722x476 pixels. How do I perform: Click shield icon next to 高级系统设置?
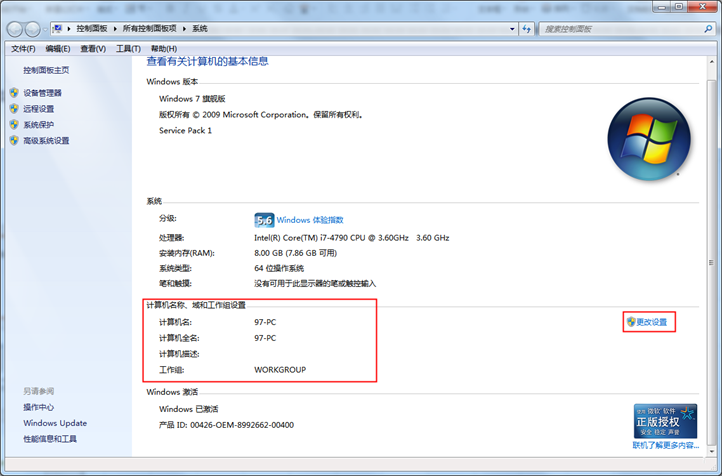pos(14,140)
